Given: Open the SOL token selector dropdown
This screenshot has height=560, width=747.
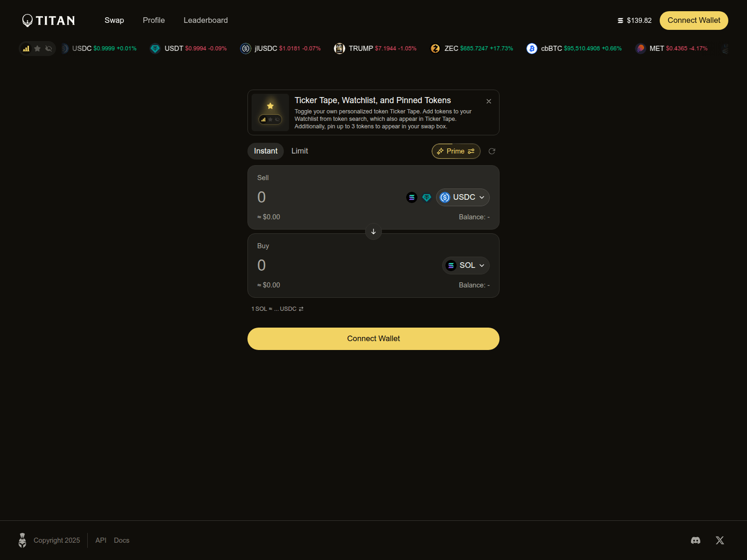Looking at the screenshot, I should pyautogui.click(x=465, y=265).
